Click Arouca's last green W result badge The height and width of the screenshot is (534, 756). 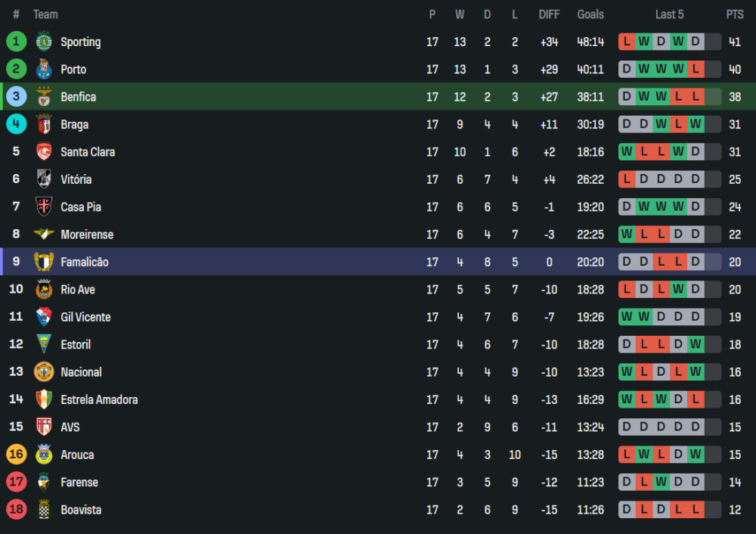(696, 454)
